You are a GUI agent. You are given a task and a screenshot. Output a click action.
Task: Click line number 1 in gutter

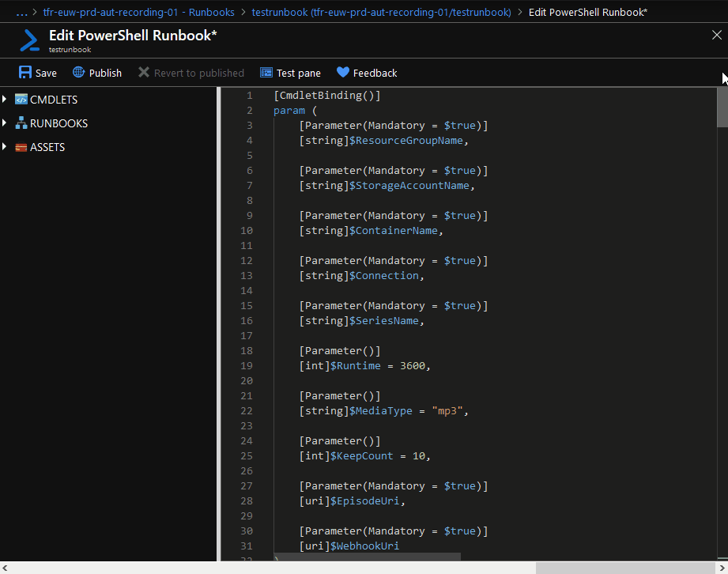point(249,96)
